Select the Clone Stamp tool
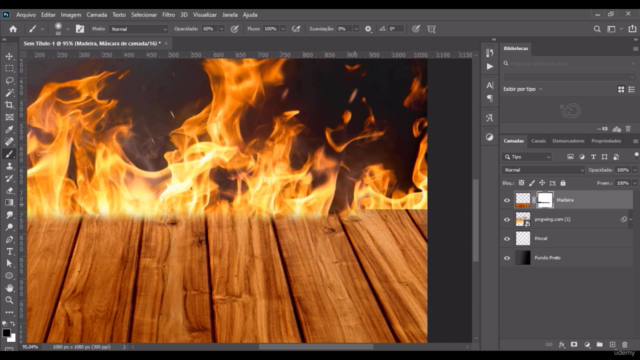Screen dimensions: 640x360 tap(9, 167)
